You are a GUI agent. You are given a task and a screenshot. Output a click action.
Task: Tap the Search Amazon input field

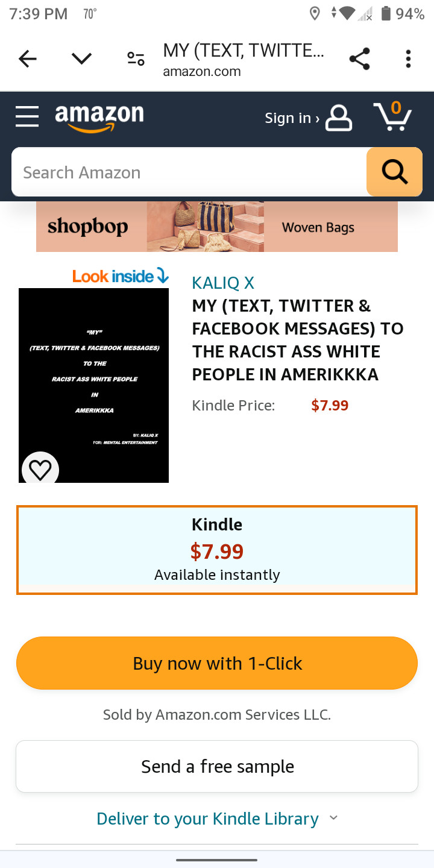(x=188, y=172)
